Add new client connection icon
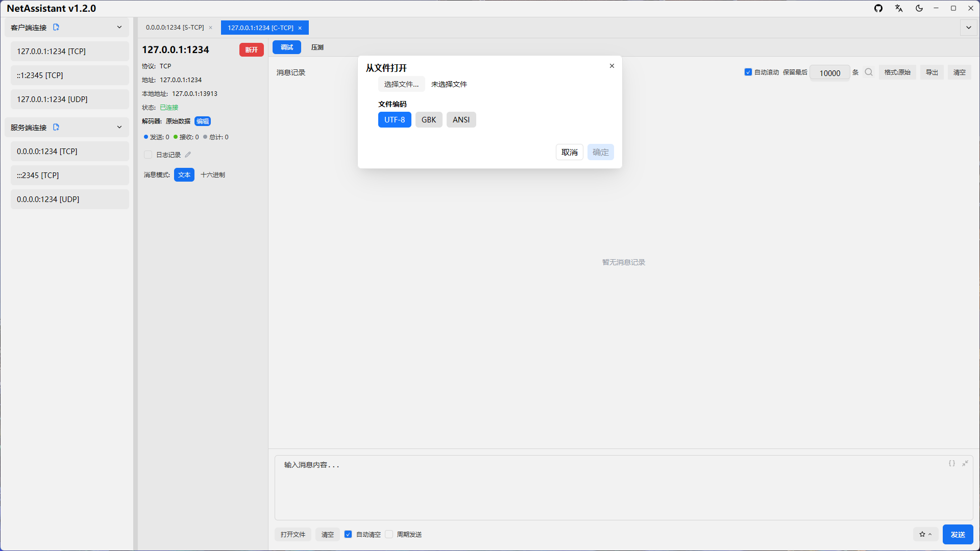 click(56, 27)
